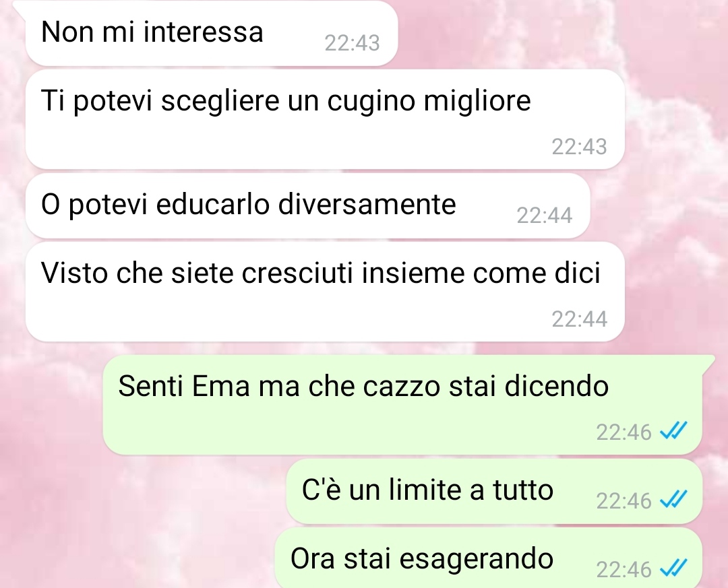Click the word 'cugino' in the received message

click(x=371, y=101)
